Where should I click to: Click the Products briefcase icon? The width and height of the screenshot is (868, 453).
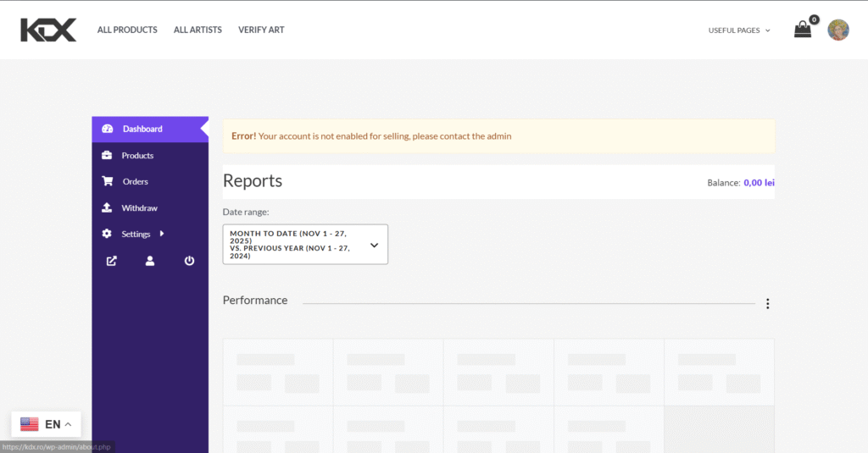point(107,156)
